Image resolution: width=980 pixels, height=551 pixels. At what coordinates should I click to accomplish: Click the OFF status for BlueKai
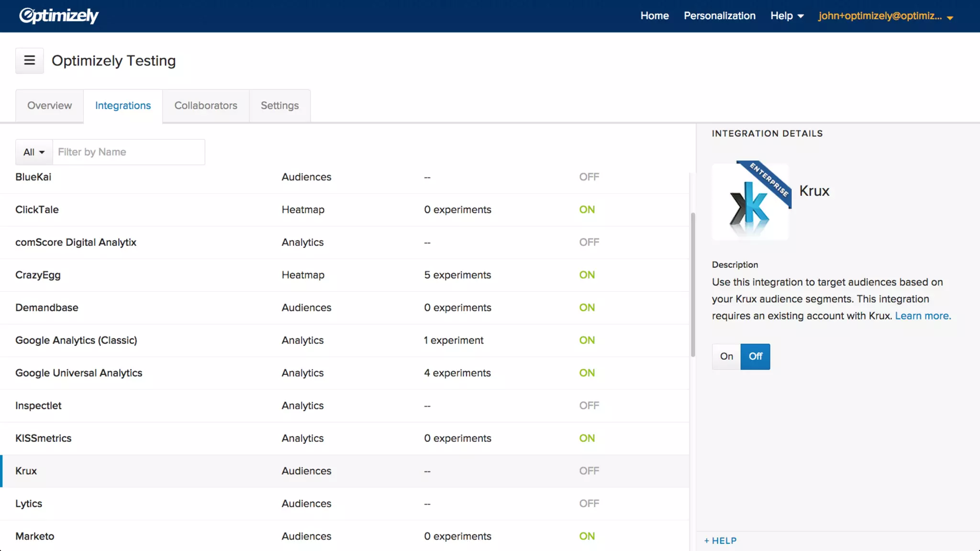pos(589,177)
